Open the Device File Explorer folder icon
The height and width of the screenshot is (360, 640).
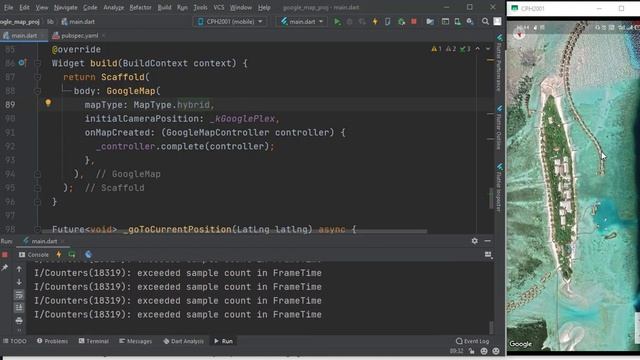430,22
